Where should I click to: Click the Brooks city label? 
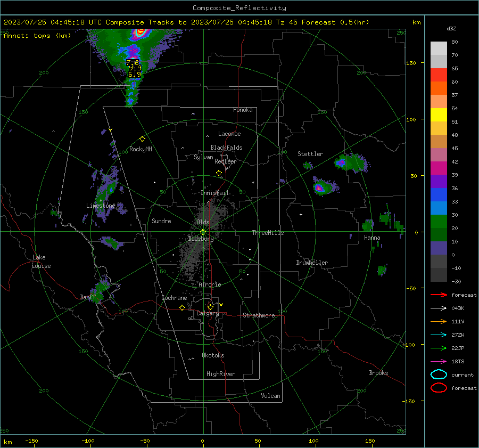378,373
